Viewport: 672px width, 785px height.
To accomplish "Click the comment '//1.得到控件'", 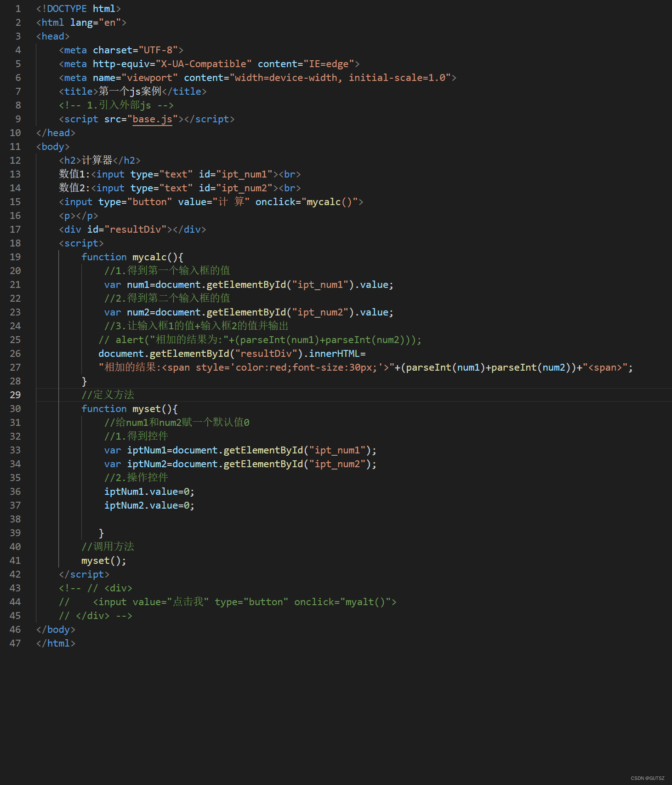I will pos(136,436).
